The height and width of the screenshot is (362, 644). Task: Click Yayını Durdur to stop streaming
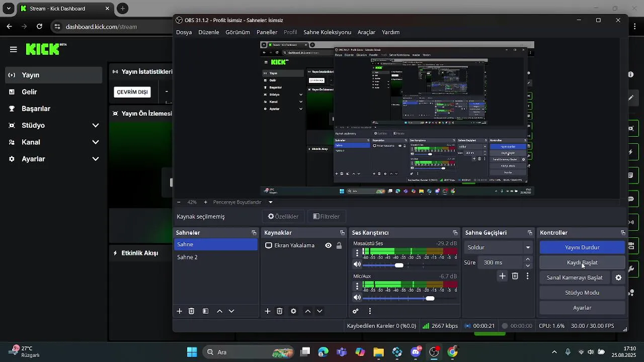pos(582,247)
